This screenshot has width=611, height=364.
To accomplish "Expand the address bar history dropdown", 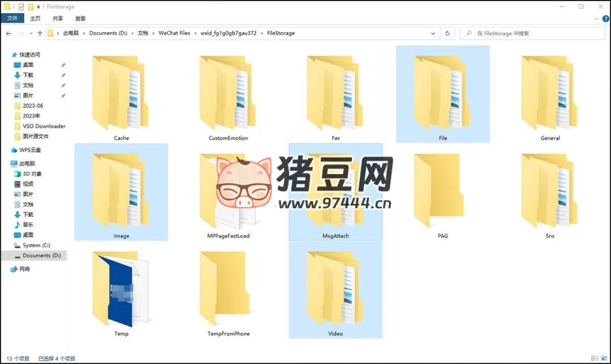I will (433, 33).
